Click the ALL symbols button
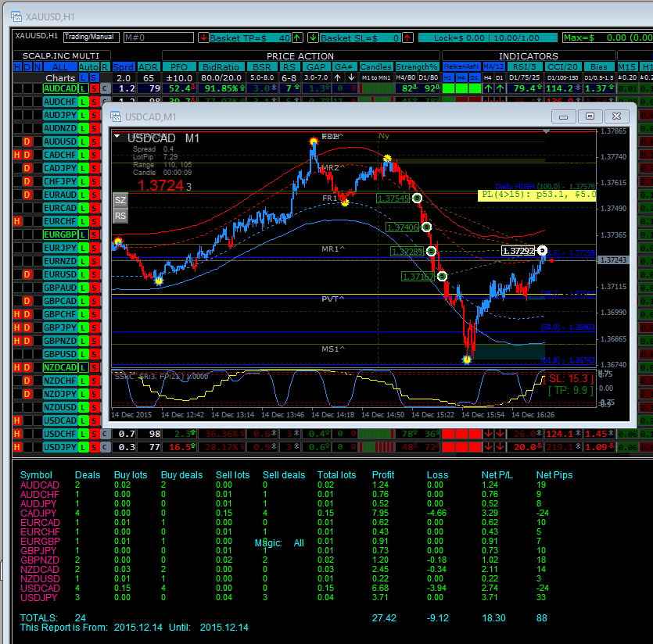This screenshot has width=653, height=644. click(60, 67)
